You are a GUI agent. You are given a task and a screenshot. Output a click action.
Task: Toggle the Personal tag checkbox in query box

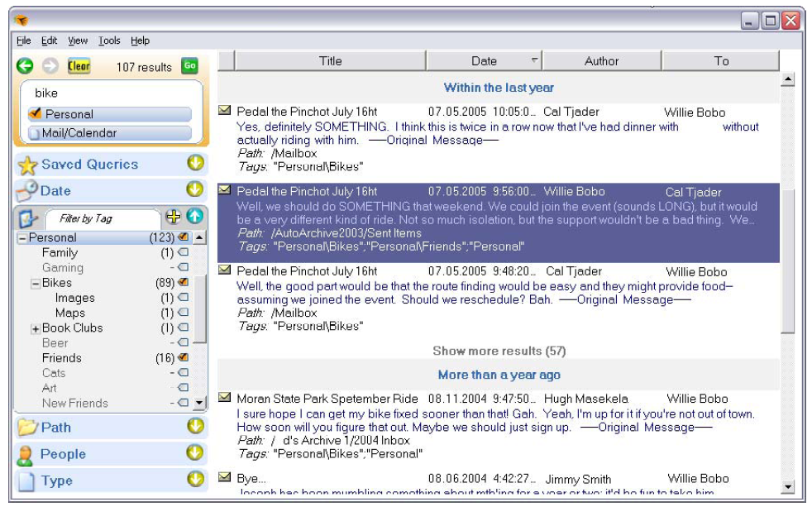[x=35, y=114]
